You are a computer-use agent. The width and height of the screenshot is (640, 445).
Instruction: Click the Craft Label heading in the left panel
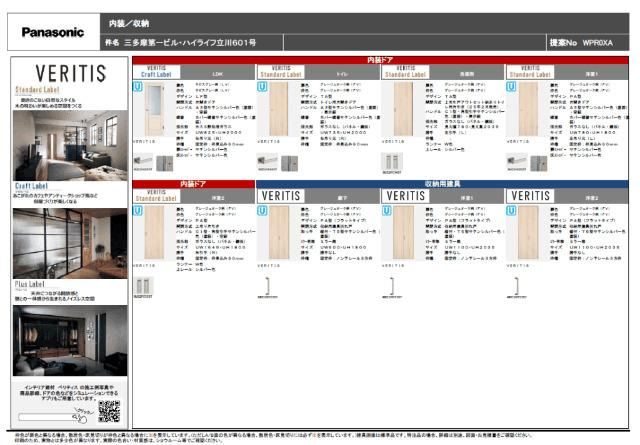click(31, 186)
